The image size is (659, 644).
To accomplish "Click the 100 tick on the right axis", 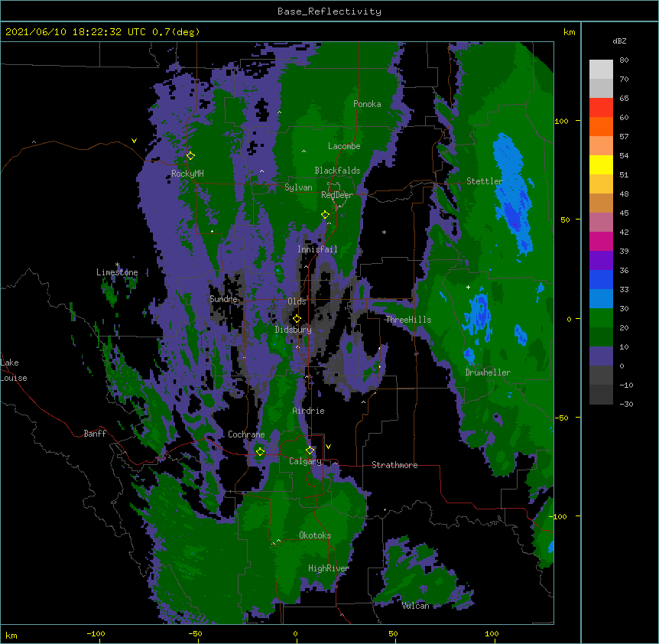I will tap(561, 121).
